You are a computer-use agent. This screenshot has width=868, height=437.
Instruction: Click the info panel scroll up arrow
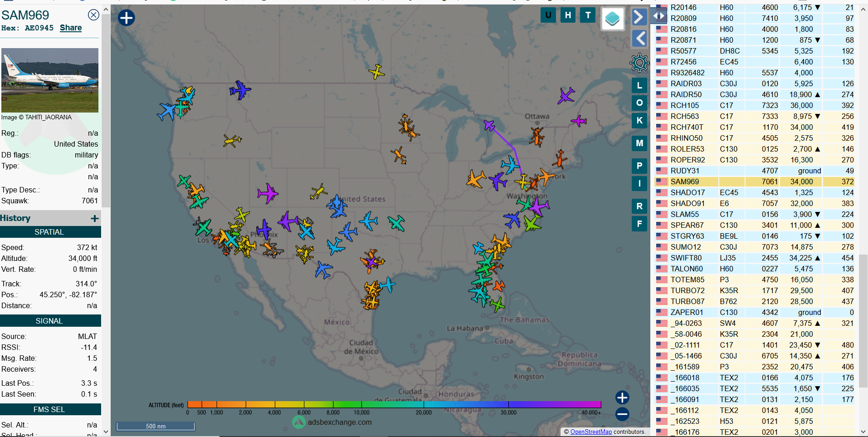coord(106,9)
